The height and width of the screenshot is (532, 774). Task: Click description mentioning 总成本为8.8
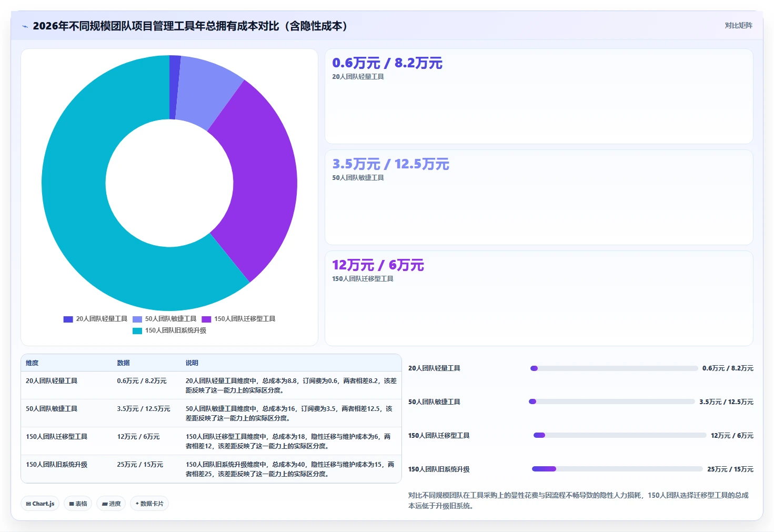[x=291, y=386]
